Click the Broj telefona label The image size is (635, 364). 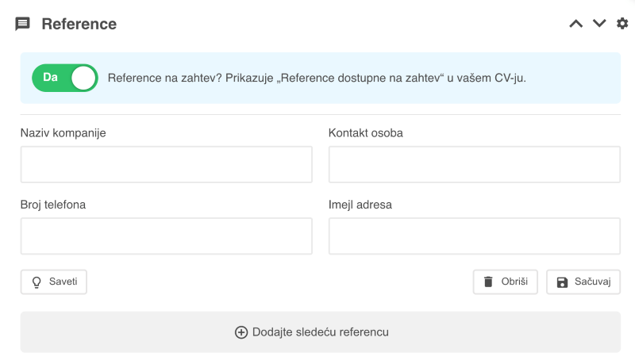tap(53, 205)
